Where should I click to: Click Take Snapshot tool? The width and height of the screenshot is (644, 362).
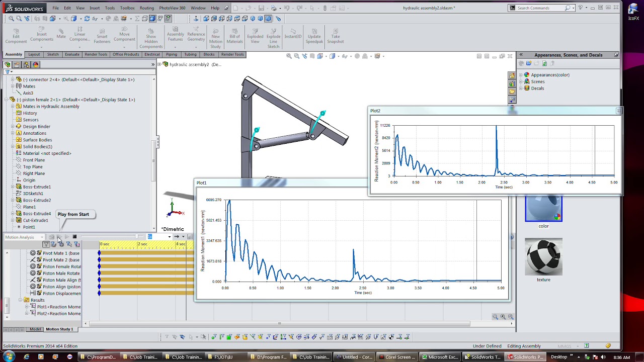point(336,36)
